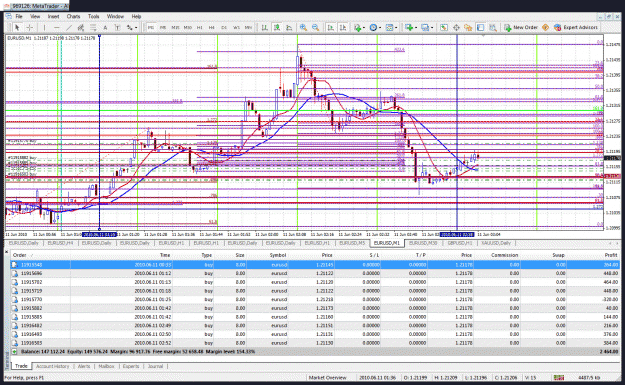The width and height of the screenshot is (625, 385).
Task: Click the application icon beside File menu
Action: pos(8,16)
